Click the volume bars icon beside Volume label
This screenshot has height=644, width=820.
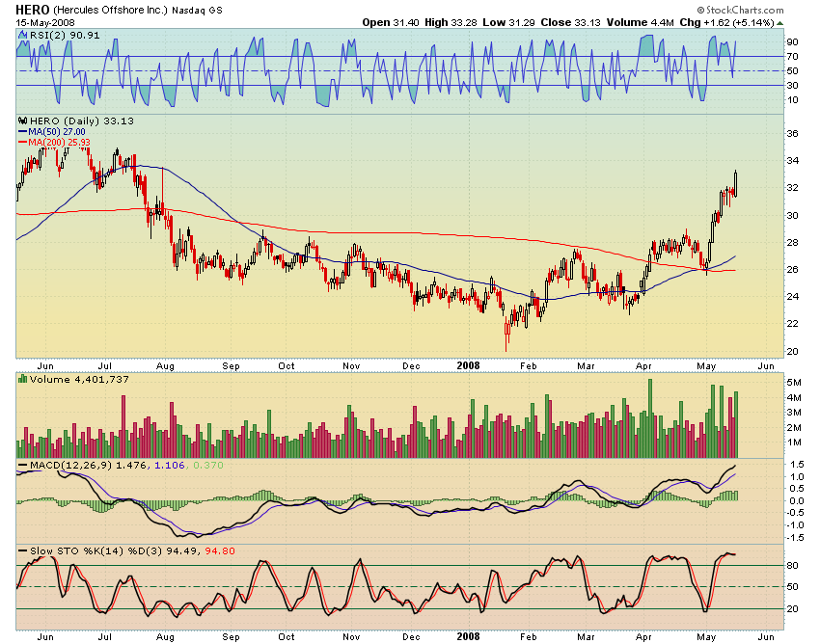click(22, 379)
